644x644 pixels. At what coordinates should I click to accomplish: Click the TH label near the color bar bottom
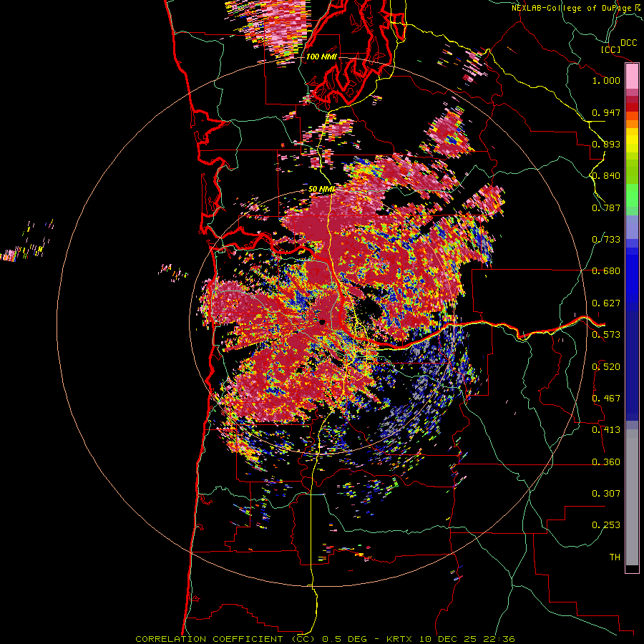615,557
